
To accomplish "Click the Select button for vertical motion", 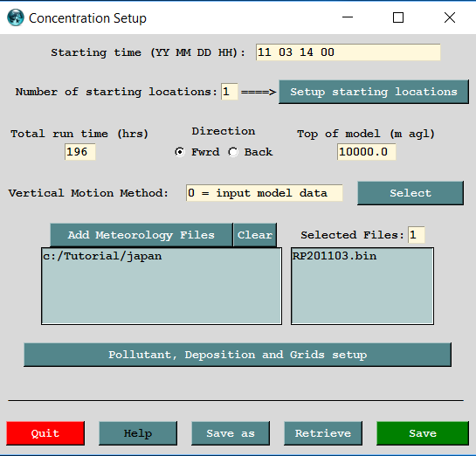I will point(410,193).
